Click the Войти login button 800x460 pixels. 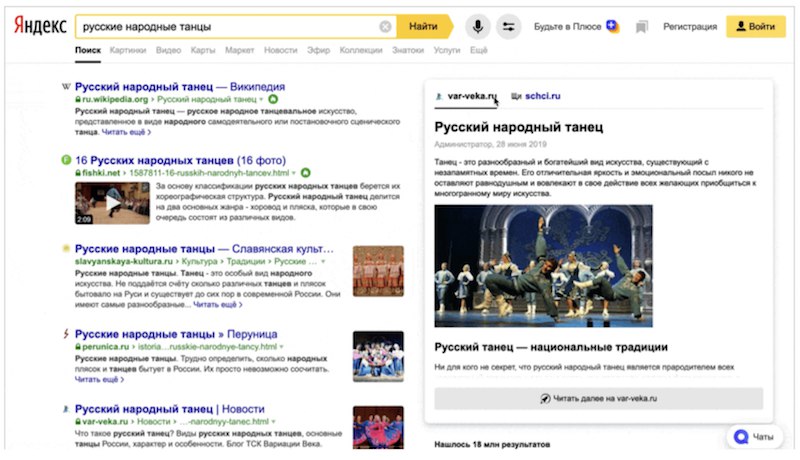[x=756, y=27]
